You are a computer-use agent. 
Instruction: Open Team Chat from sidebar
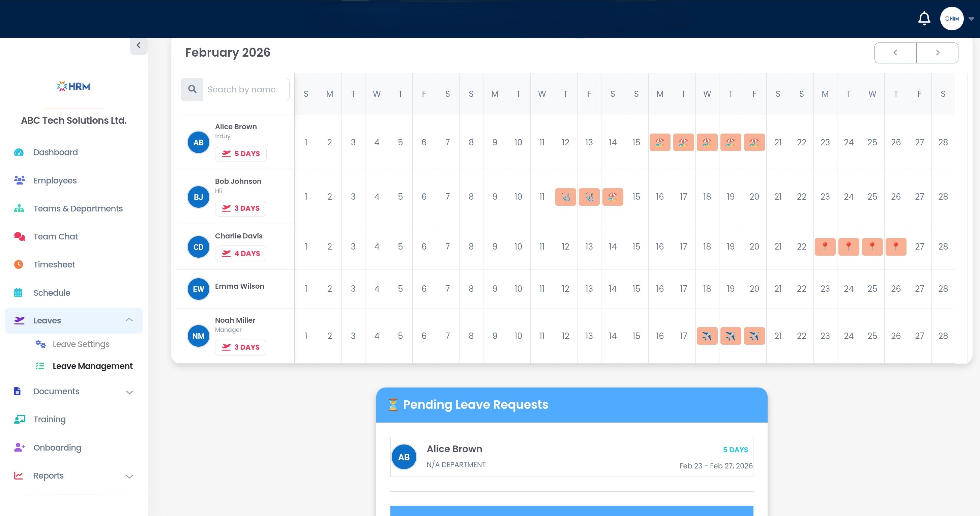56,236
